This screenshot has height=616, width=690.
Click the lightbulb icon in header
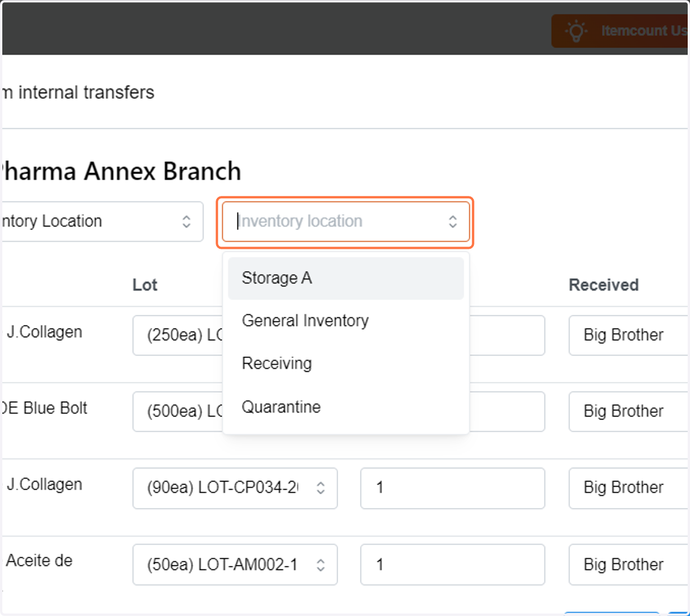tap(576, 30)
